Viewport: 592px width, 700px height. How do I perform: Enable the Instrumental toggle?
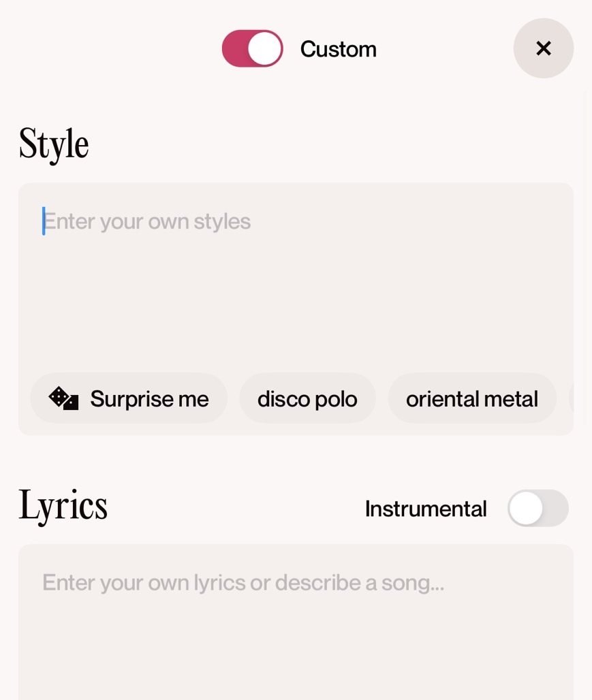[538, 508]
